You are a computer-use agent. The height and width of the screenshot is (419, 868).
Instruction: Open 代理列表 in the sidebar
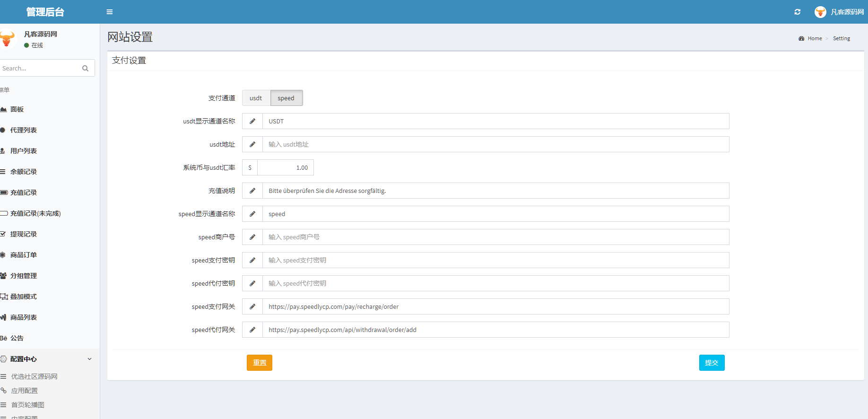[24, 130]
